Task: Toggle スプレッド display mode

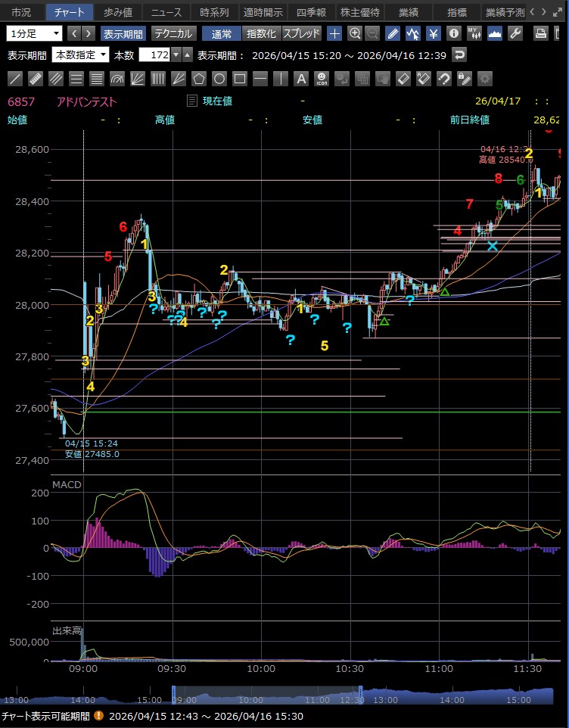Action: tap(302, 33)
